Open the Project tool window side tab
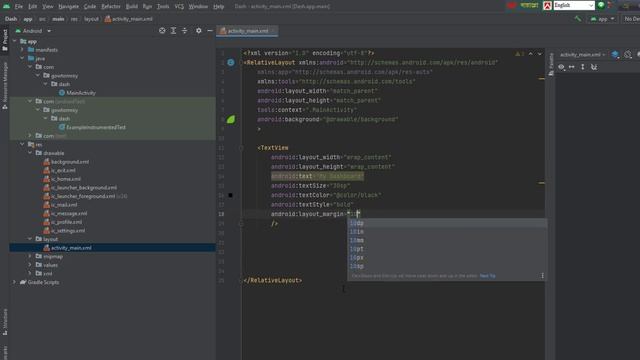The width and height of the screenshot is (640, 360). tap(5, 40)
